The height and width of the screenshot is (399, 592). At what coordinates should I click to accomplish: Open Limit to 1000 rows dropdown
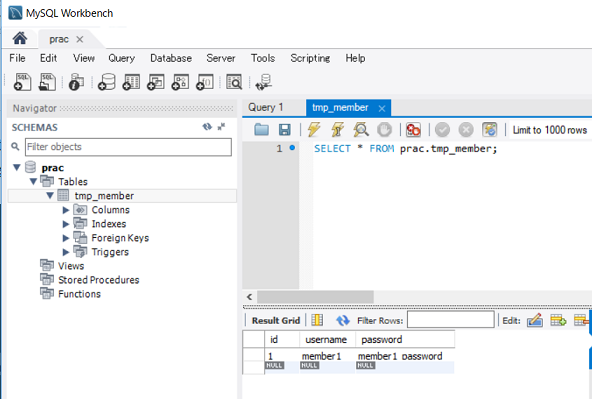point(550,130)
